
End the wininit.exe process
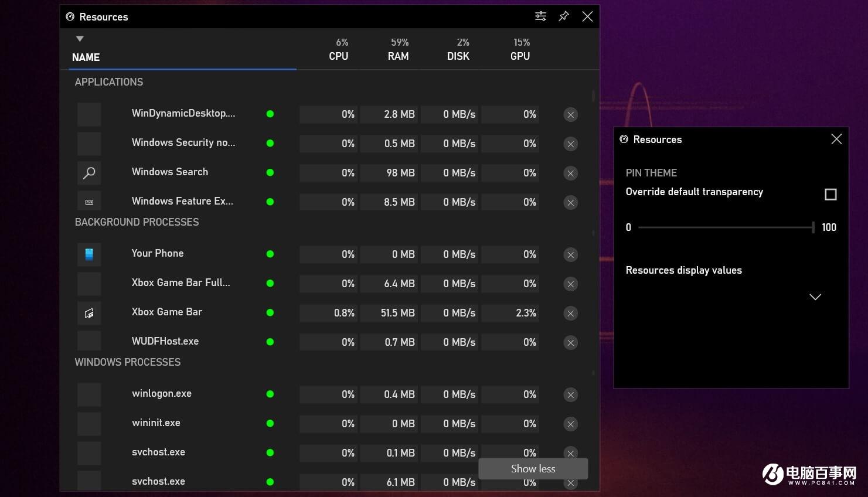click(x=570, y=424)
